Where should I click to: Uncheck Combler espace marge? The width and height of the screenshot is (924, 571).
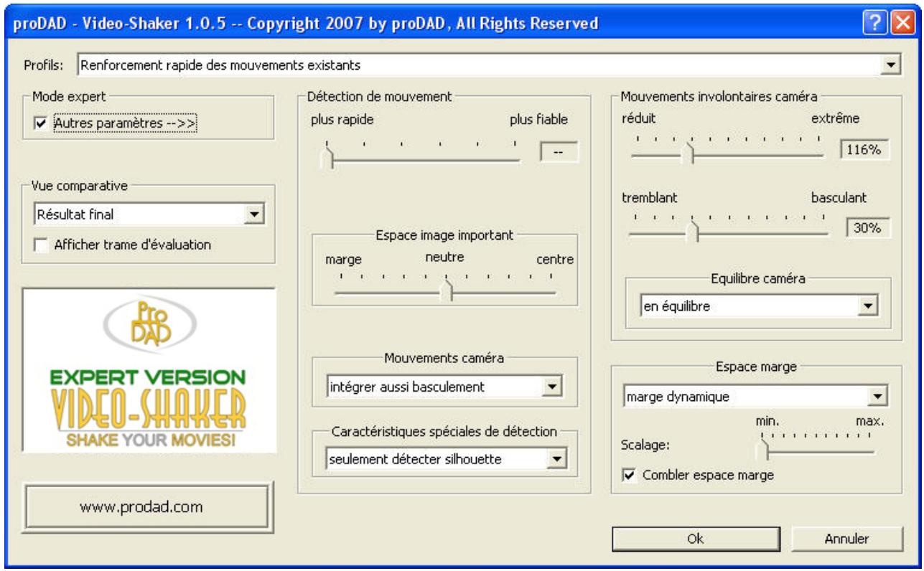coord(629,475)
